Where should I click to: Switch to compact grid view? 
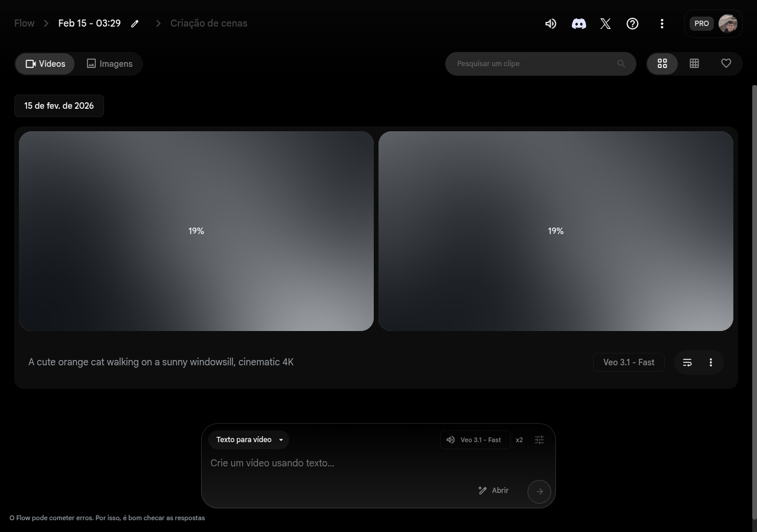pyautogui.click(x=694, y=64)
